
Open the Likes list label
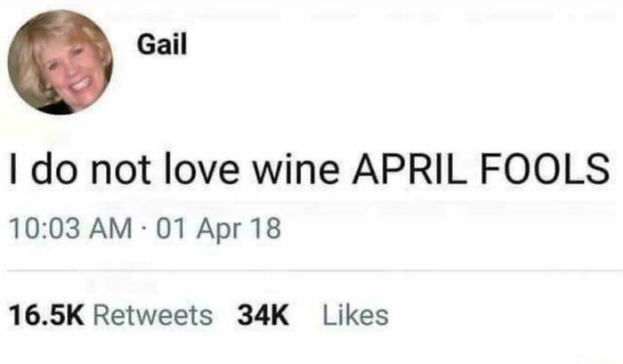[x=355, y=315]
